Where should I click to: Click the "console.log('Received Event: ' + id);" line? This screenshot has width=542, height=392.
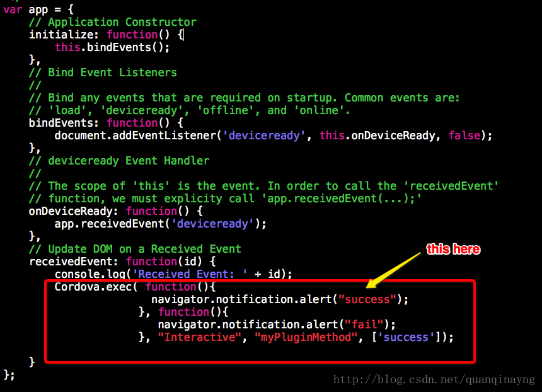[173, 274]
